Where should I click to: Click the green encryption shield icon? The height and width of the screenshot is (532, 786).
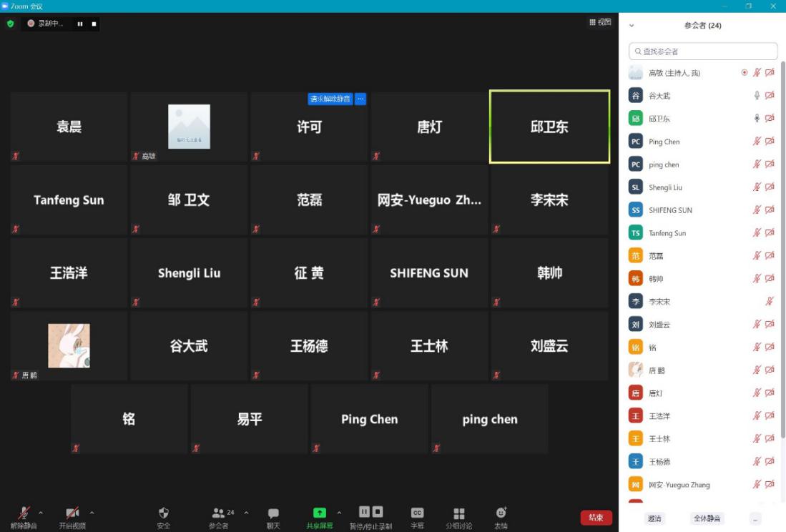(10, 24)
